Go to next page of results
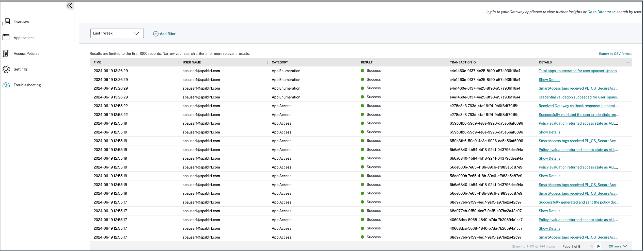644x251 pixels. pos(599,246)
